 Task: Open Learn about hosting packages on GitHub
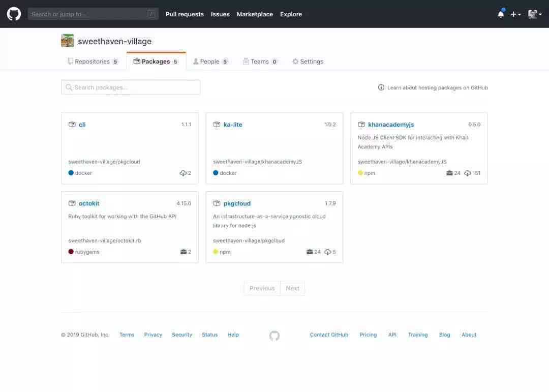[437, 87]
